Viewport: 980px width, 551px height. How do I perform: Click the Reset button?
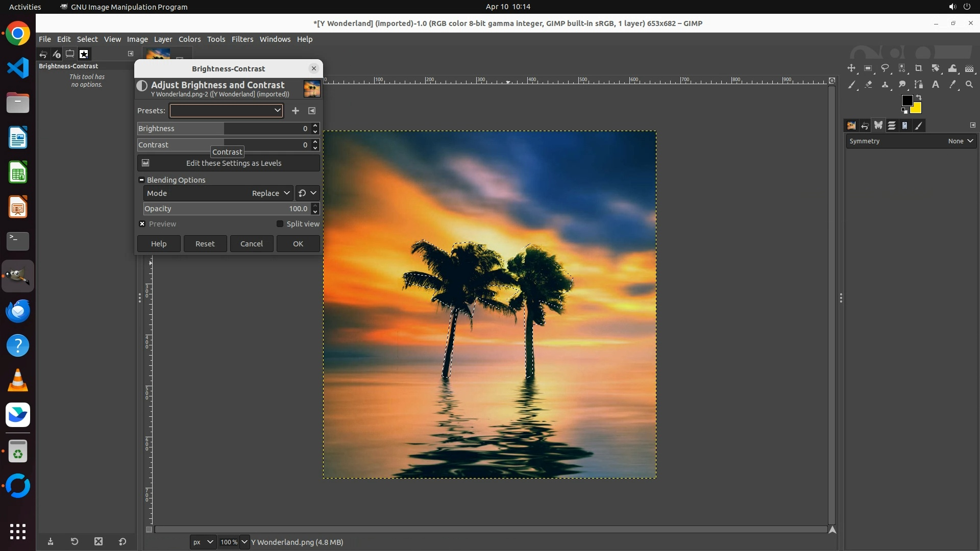tap(205, 244)
